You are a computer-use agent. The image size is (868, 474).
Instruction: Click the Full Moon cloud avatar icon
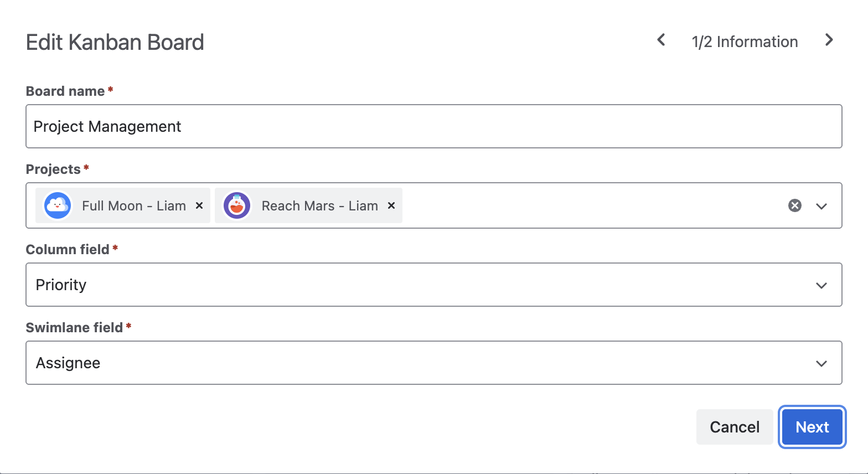(x=58, y=206)
